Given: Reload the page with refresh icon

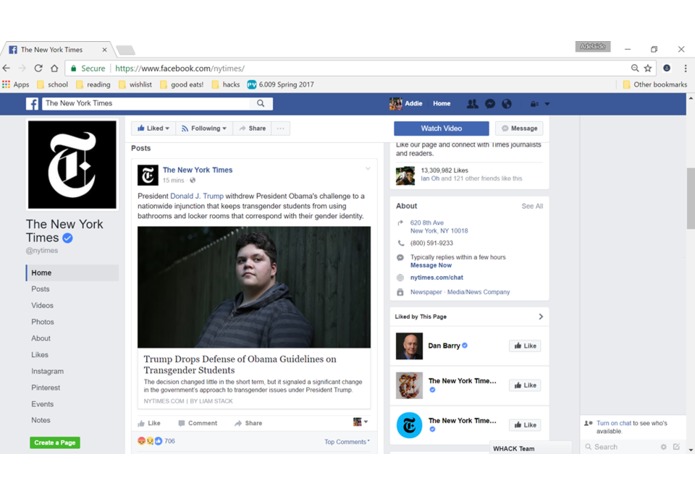Looking at the screenshot, I should [38, 68].
